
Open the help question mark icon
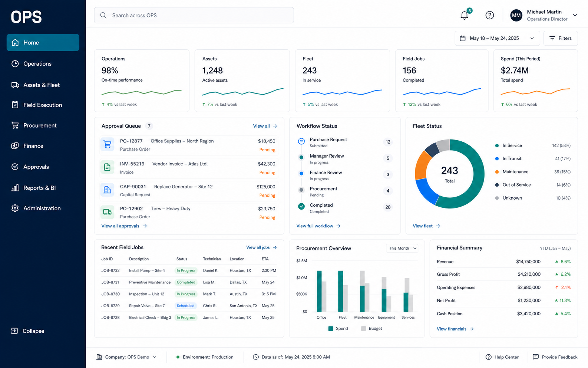[490, 15]
